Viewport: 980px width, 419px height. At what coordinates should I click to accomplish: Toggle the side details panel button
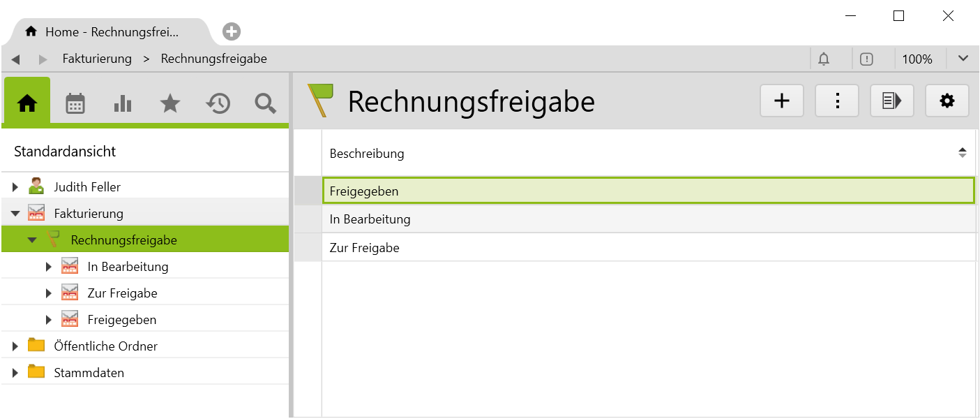click(x=891, y=101)
